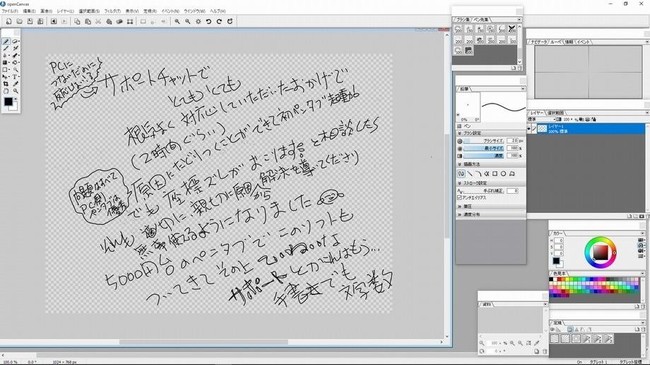
Task: Select the レイヤー1 layer entry
Action: (586, 129)
